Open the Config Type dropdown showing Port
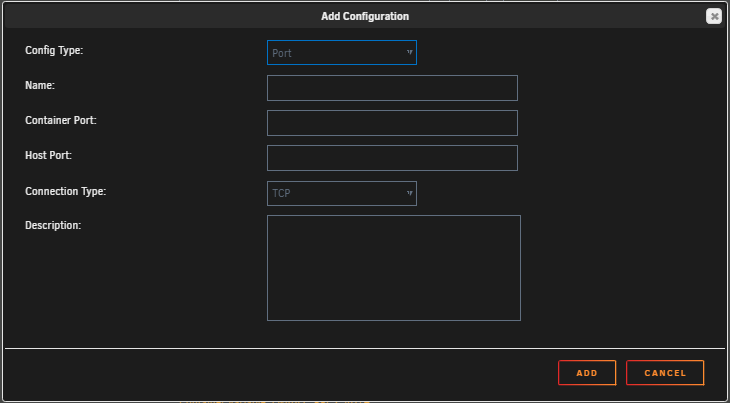This screenshot has width=730, height=403. click(342, 53)
